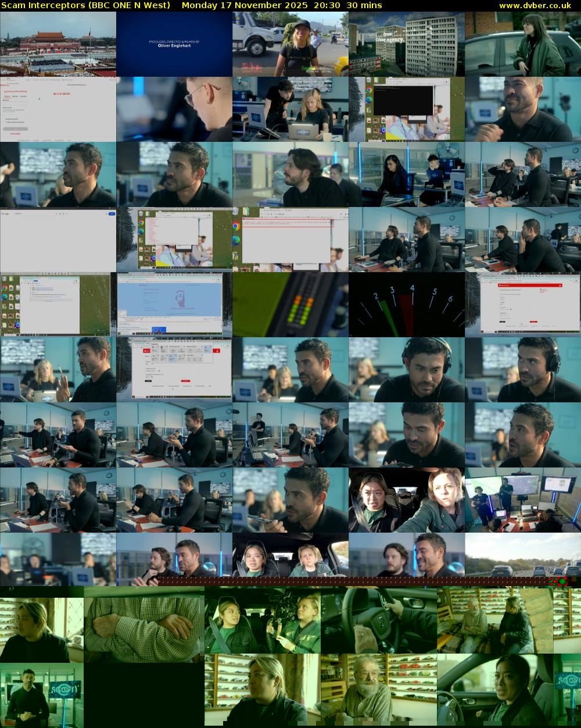This screenshot has height=728, width=581.
Task: Open the woman with backpack by truck frame
Action: pyautogui.click(x=290, y=44)
